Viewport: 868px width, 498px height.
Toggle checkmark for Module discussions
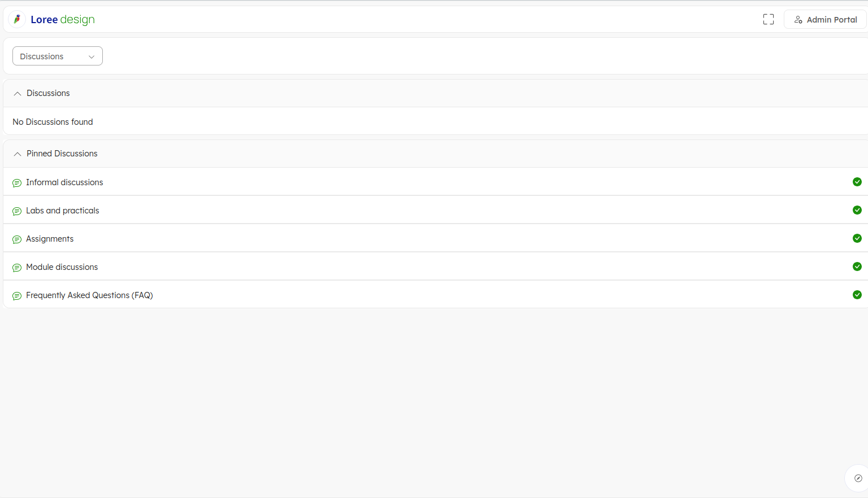857,267
